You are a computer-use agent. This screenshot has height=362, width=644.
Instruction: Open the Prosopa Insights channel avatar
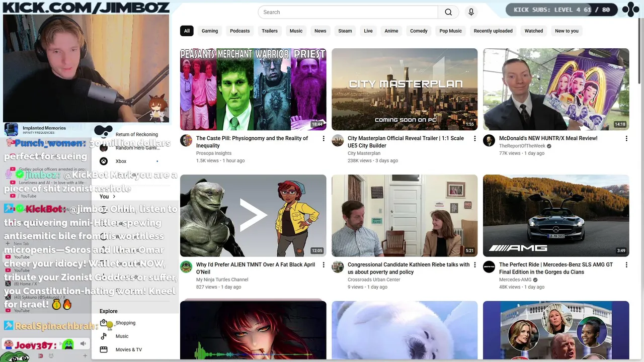186,140
